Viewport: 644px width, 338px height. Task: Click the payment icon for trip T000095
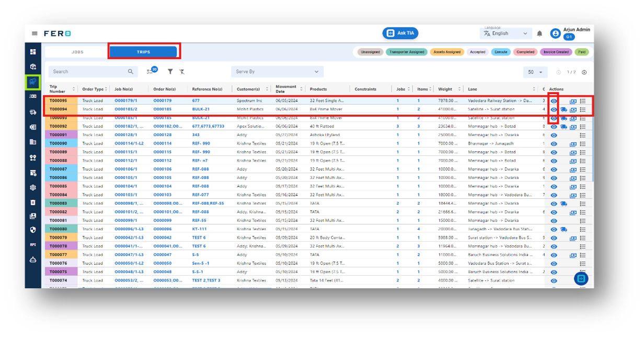pyautogui.click(x=573, y=101)
